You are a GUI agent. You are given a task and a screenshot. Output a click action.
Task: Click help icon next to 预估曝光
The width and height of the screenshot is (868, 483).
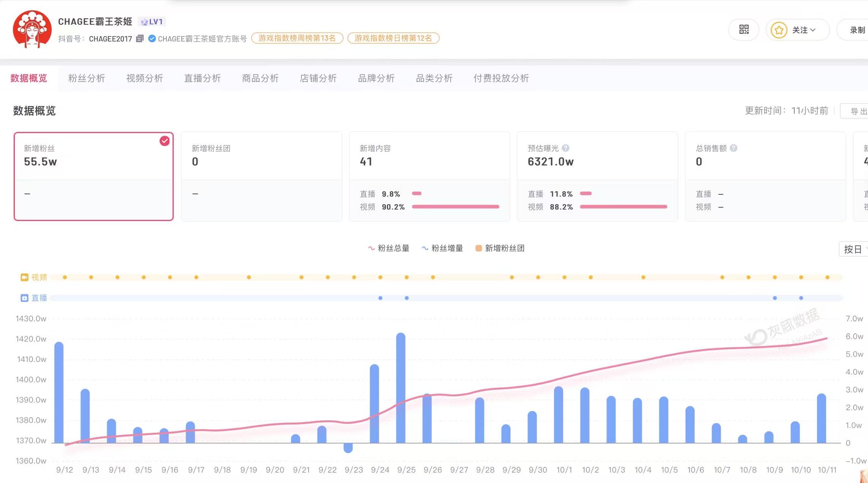(x=565, y=148)
